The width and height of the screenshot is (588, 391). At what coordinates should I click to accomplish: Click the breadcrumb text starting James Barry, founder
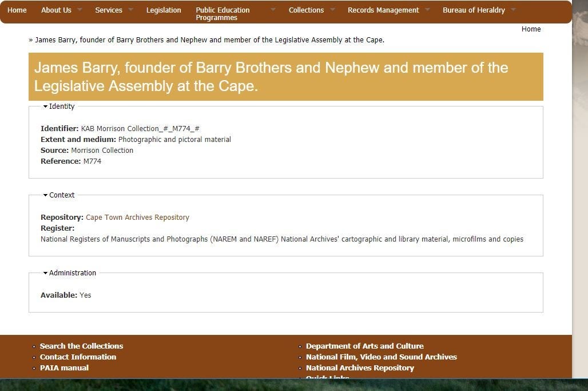[209, 40]
